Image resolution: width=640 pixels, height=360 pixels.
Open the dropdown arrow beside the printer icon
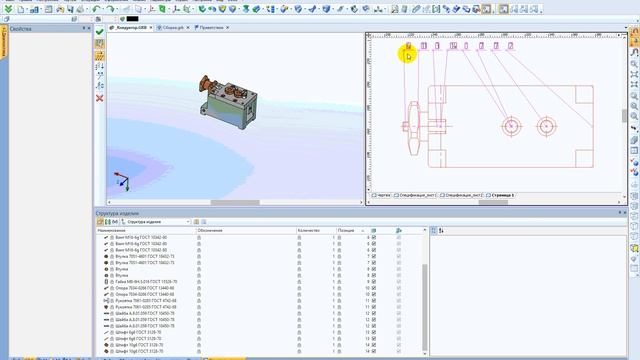click(x=87, y=9)
